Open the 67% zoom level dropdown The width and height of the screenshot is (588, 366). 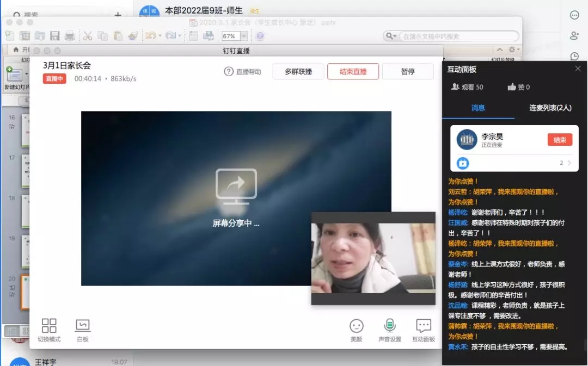click(243, 36)
